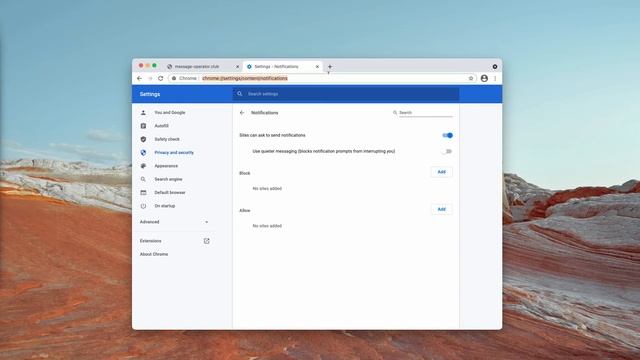The height and width of the screenshot is (360, 640).
Task: Click the Safety check shield icon
Action: (143, 139)
